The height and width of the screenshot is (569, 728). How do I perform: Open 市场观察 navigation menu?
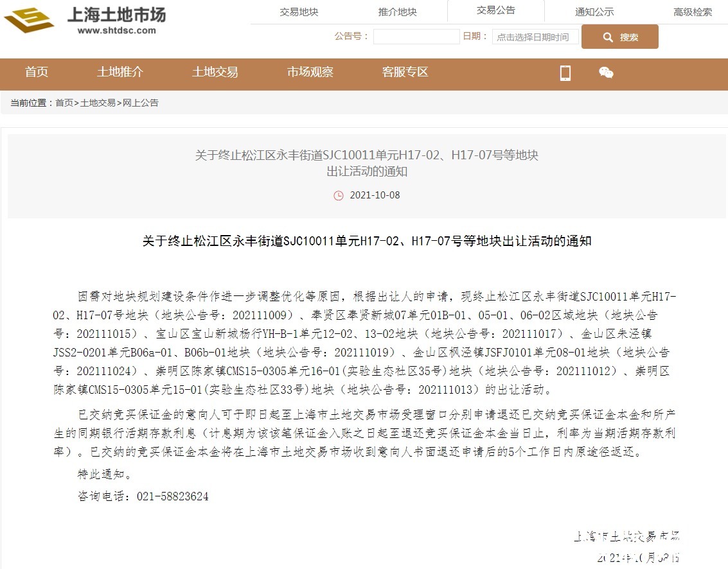pos(310,72)
